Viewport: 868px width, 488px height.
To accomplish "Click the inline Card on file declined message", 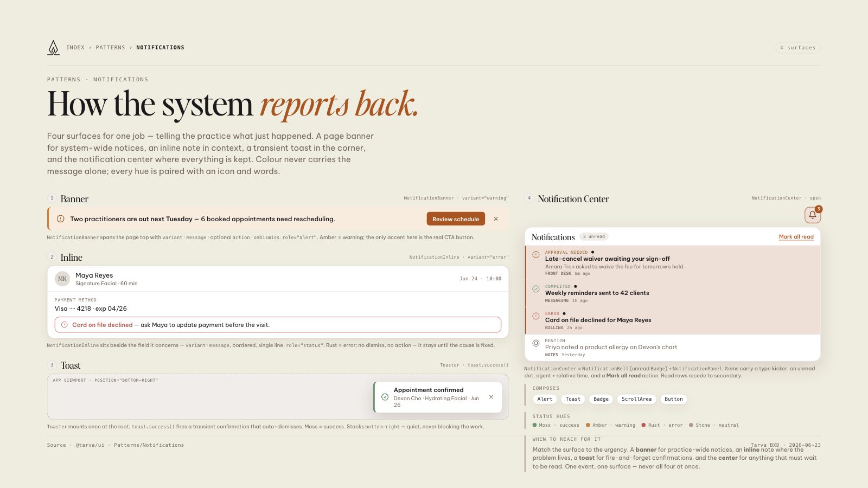I will [x=278, y=325].
